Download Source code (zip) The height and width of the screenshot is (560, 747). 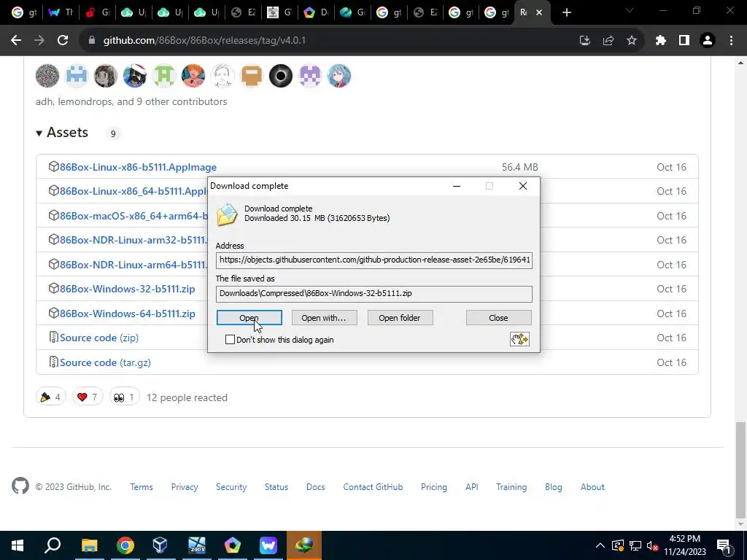click(x=99, y=338)
